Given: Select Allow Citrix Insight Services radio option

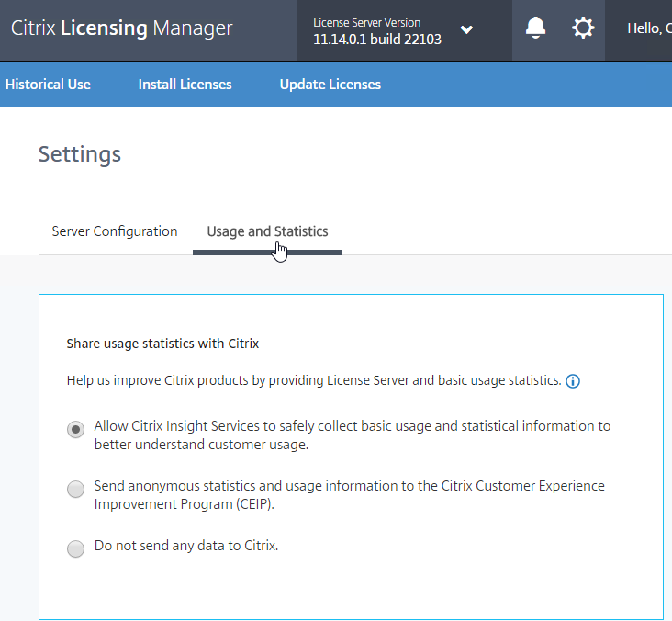Looking at the screenshot, I should 75,429.
